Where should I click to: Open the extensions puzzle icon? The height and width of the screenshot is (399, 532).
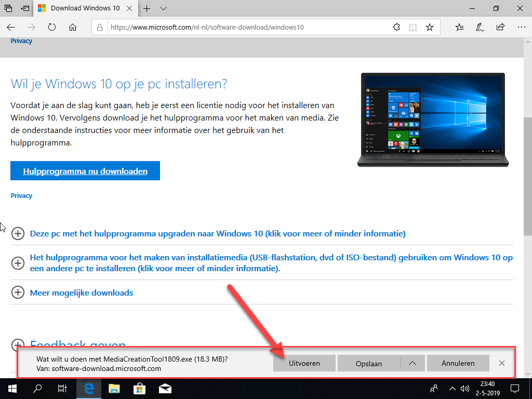tap(396, 27)
